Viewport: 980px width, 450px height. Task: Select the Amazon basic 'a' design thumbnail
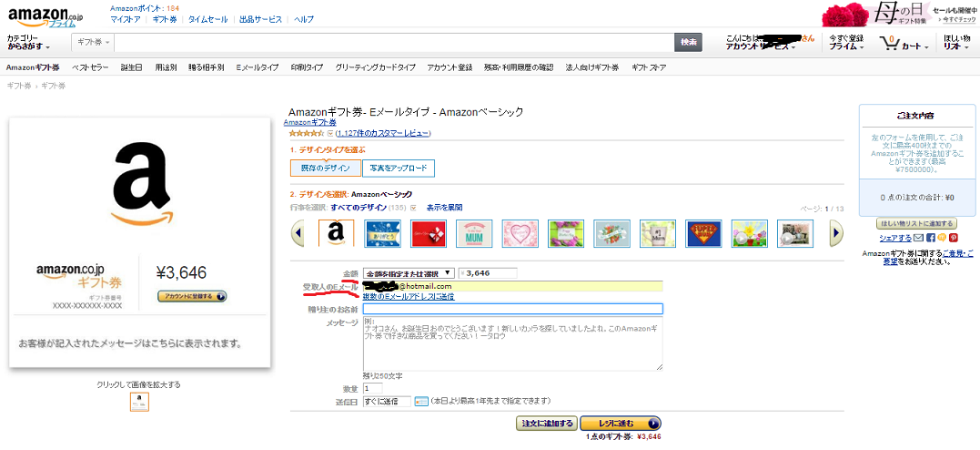[337, 233]
